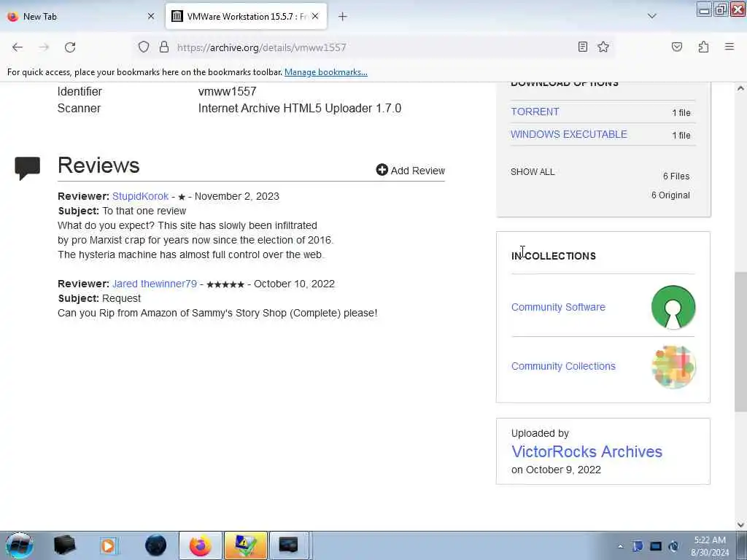The height and width of the screenshot is (560, 747).
Task: Open reviewer Jared thewinner79's profile
Action: 155,284
